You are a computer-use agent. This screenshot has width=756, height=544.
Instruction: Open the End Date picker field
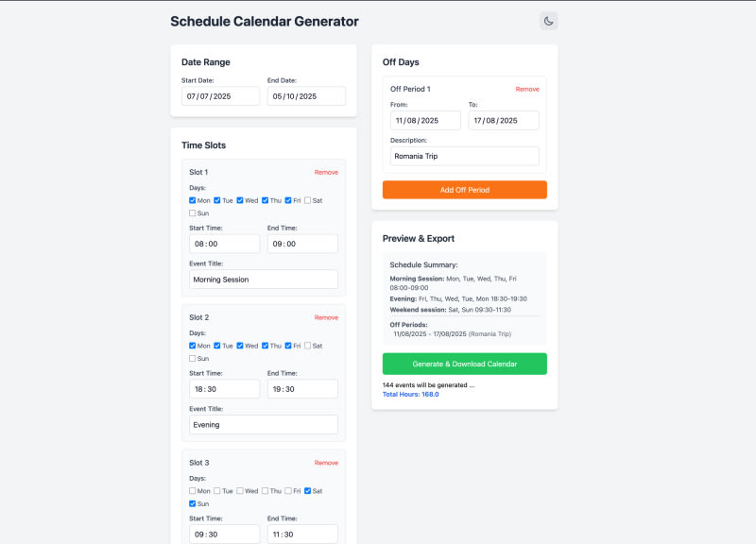click(x=306, y=96)
